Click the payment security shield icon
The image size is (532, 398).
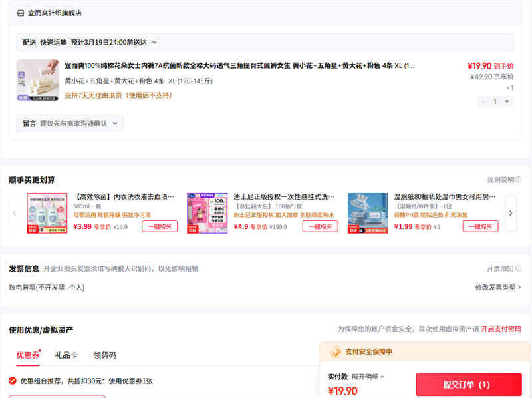(x=336, y=352)
